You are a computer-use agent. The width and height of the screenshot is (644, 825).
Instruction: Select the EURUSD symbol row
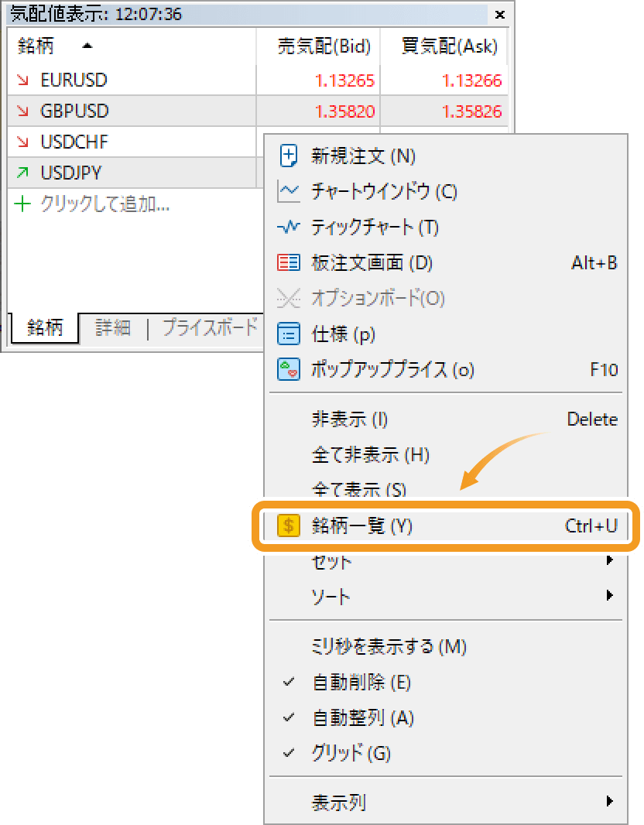258,80
